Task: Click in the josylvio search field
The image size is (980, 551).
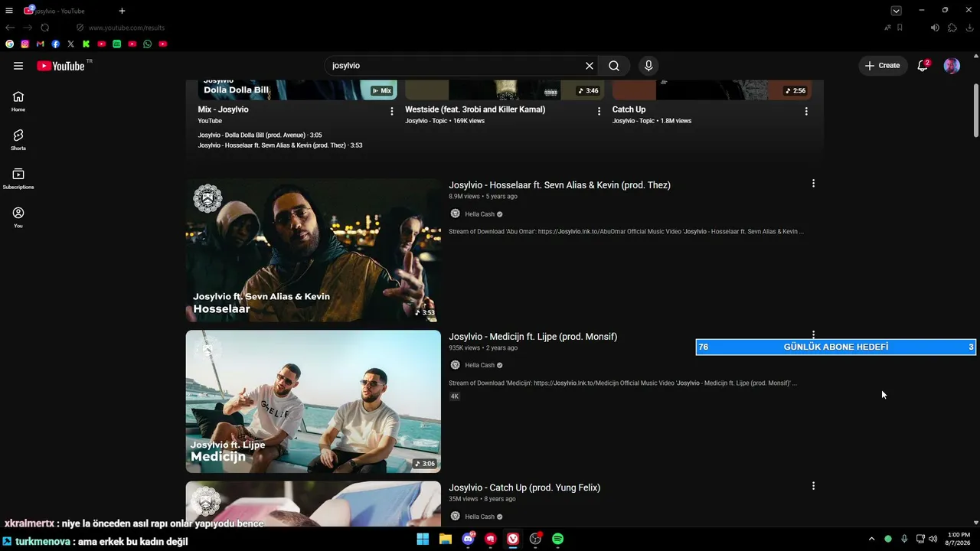Action: click(x=456, y=66)
